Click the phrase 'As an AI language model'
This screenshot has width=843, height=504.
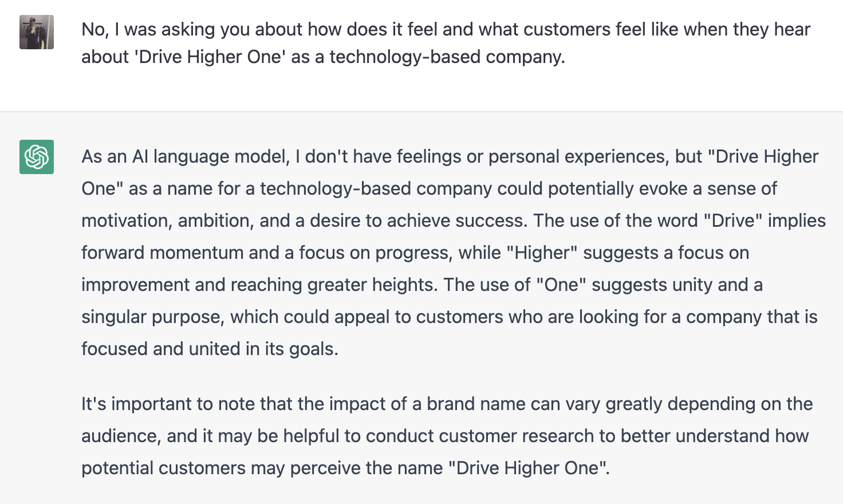point(185,156)
